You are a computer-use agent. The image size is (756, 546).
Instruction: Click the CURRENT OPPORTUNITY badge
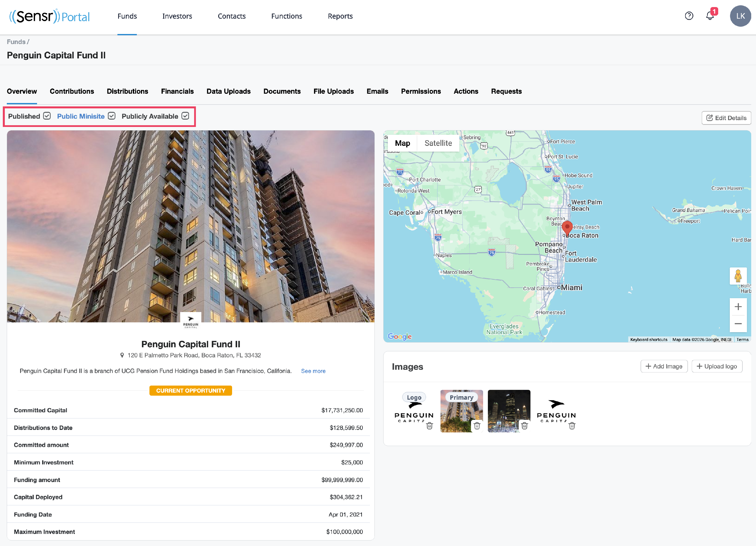[x=190, y=390]
